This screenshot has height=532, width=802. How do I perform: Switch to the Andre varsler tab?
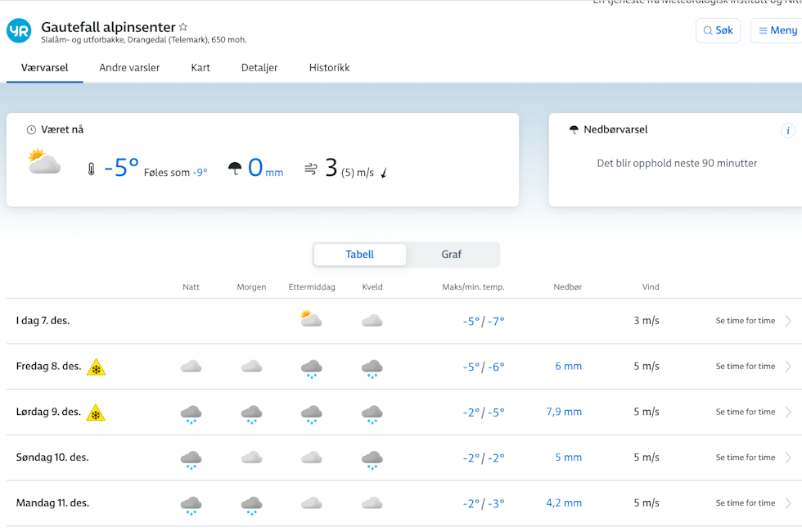pyautogui.click(x=129, y=67)
